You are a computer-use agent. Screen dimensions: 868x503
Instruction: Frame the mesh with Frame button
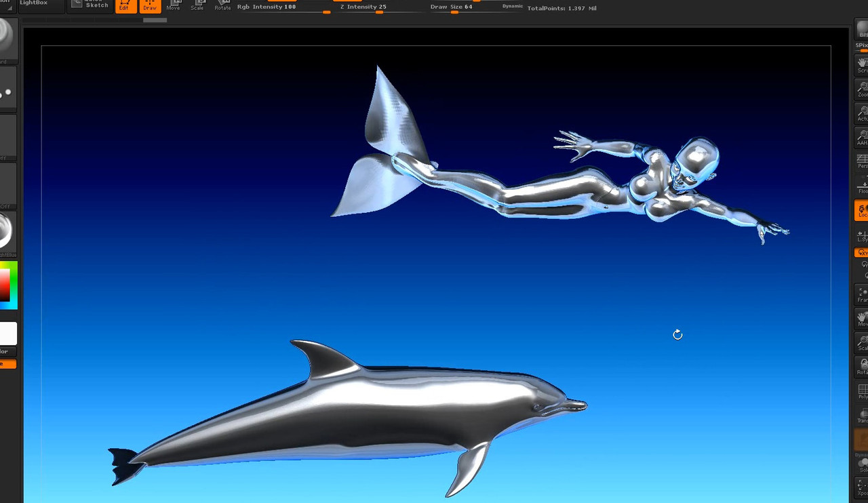tap(861, 294)
